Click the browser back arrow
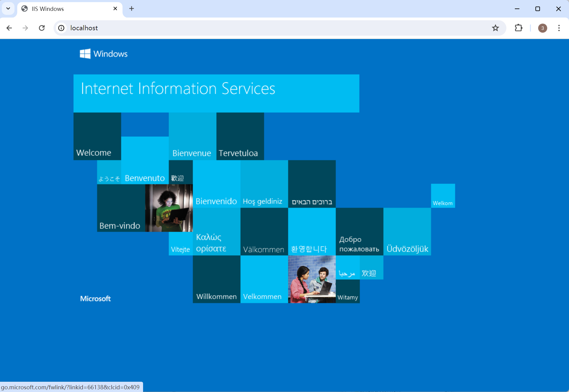 [9, 28]
